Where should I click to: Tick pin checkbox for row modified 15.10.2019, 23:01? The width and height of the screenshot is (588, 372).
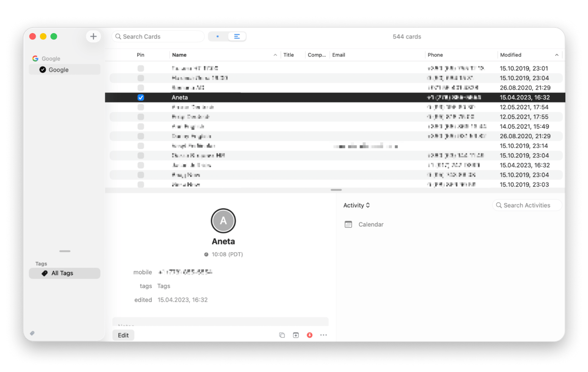pyautogui.click(x=141, y=69)
